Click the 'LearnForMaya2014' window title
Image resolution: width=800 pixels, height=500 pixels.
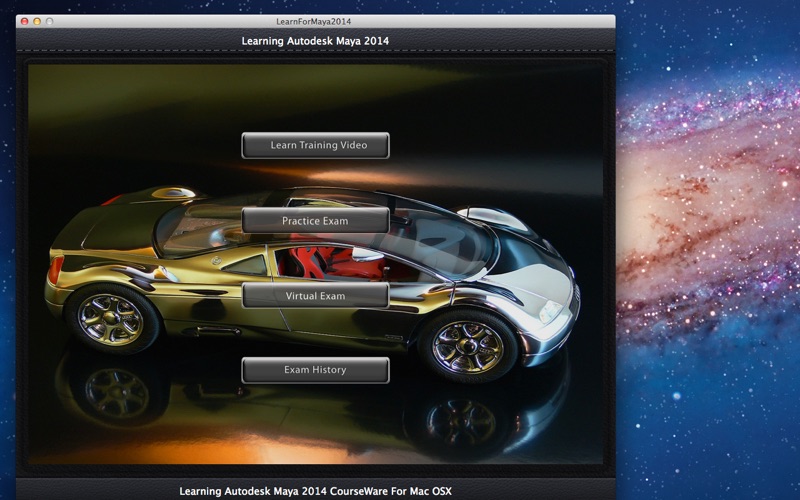[313, 21]
